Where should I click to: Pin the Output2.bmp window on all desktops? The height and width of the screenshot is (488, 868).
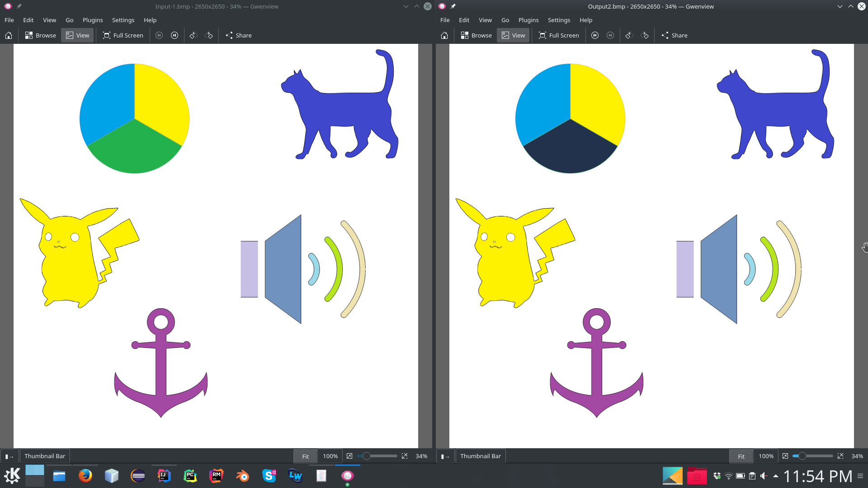click(453, 6)
